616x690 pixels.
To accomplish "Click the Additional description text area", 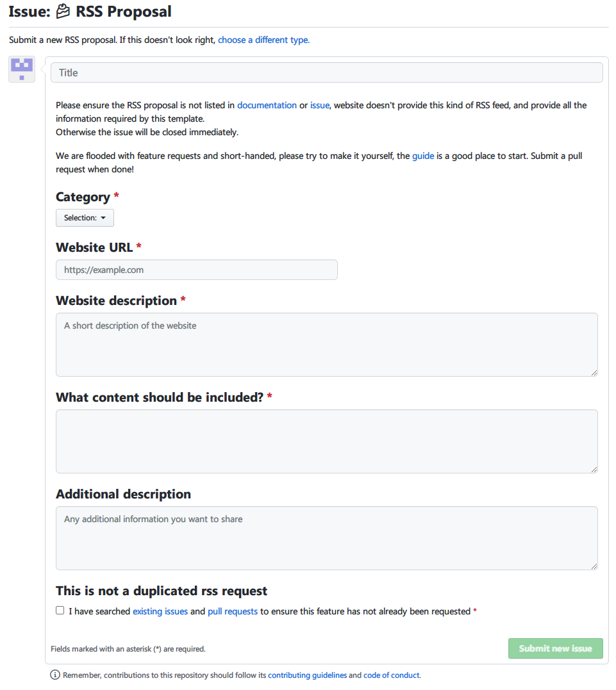I will (x=326, y=538).
